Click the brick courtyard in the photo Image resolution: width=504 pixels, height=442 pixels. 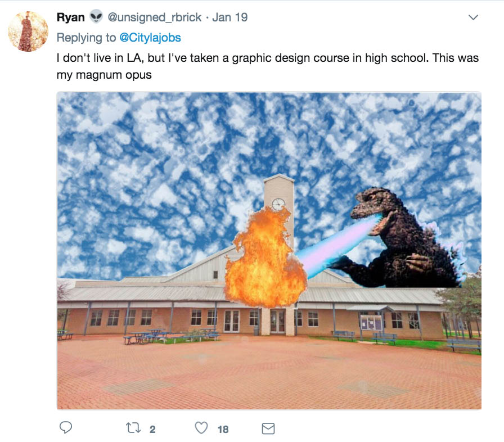pos(269,373)
